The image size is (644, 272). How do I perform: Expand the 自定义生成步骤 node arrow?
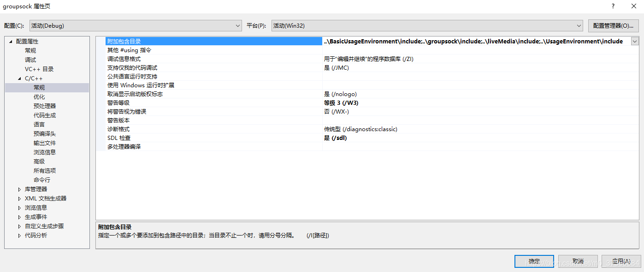(19, 226)
